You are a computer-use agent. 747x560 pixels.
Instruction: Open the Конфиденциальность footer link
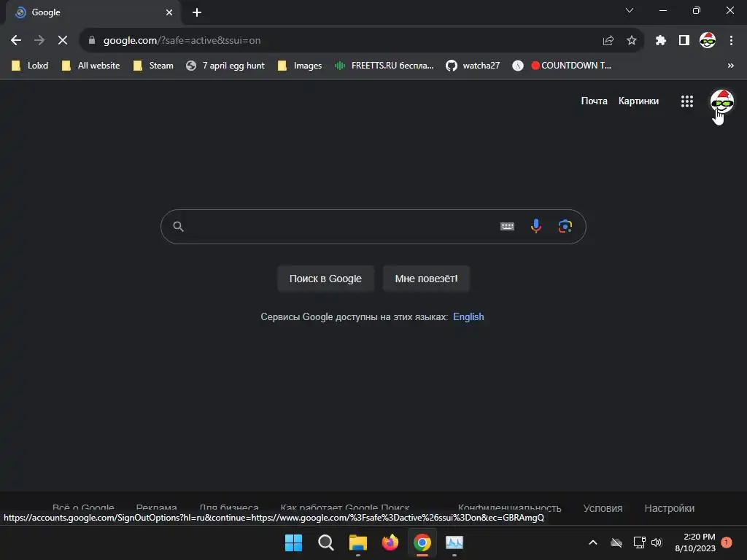pos(509,508)
